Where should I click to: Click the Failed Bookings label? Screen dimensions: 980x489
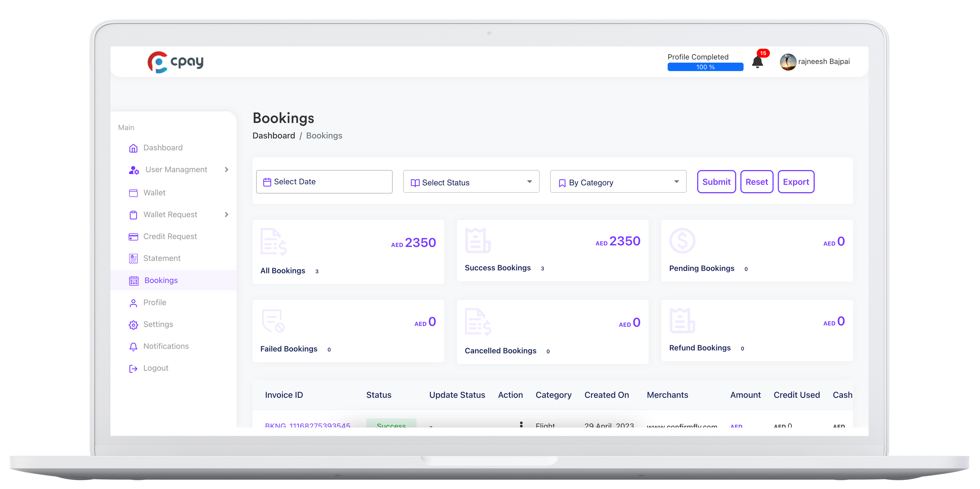(x=289, y=349)
